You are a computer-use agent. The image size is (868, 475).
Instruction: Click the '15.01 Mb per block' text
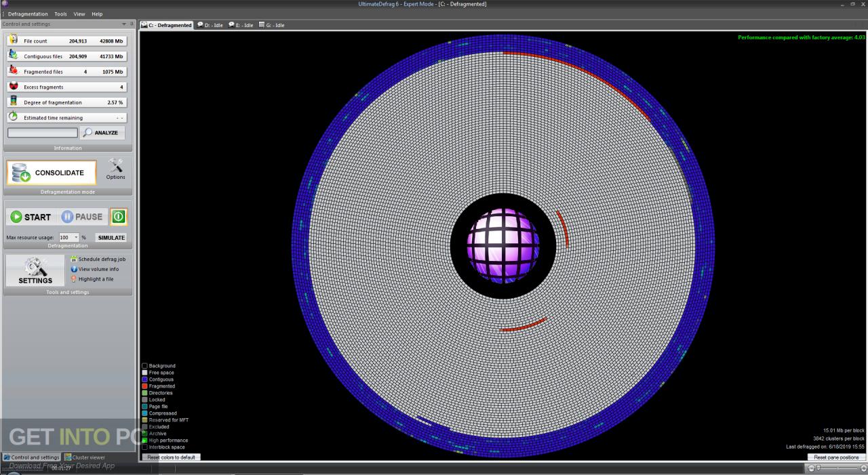click(844, 430)
